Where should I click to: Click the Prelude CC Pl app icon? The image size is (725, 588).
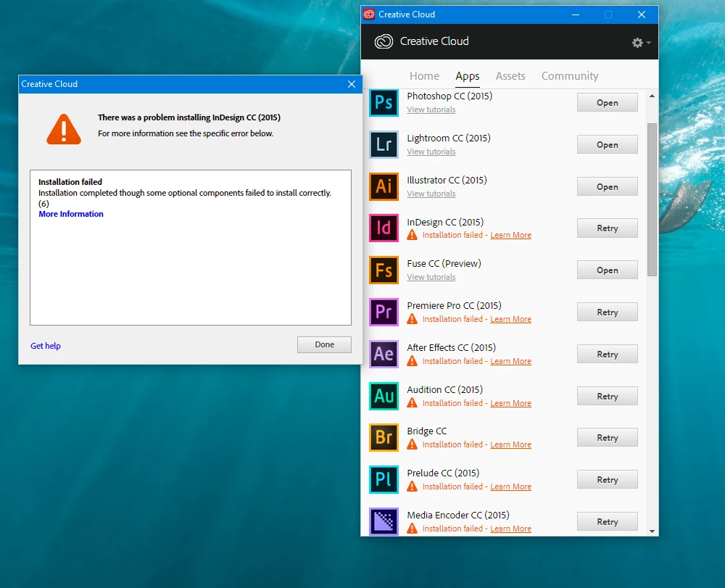click(x=384, y=479)
